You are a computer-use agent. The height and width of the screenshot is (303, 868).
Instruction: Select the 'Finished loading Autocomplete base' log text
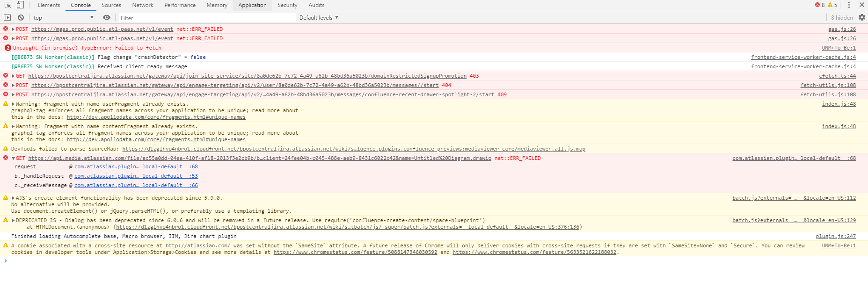tap(124, 236)
